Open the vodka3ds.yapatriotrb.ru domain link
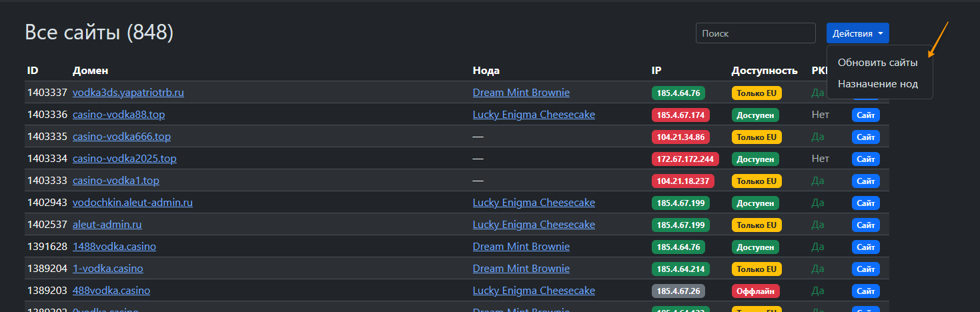 pos(128,93)
